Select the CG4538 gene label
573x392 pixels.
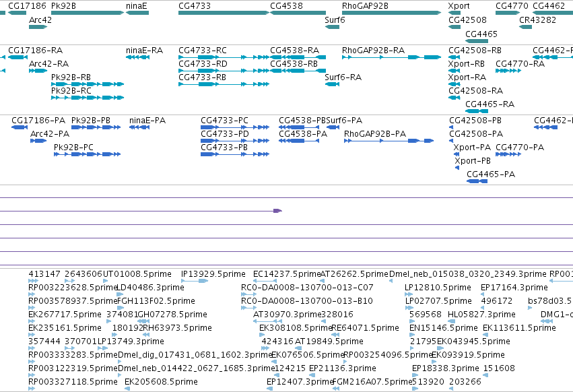[x=286, y=6]
